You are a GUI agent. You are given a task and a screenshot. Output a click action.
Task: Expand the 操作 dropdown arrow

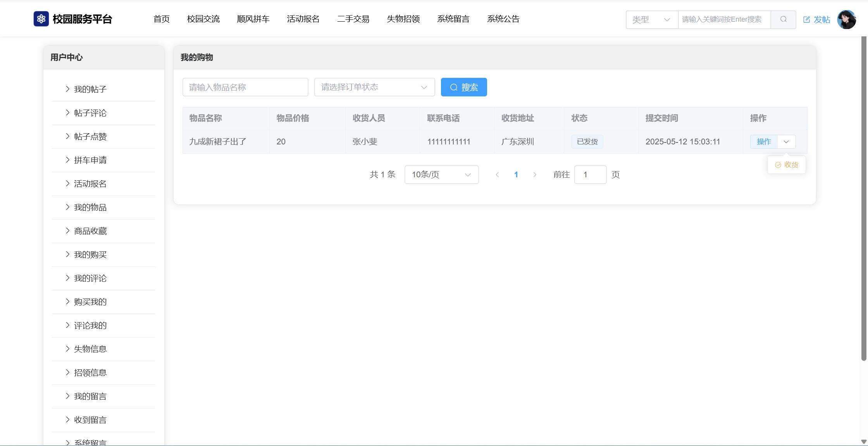[786, 142]
